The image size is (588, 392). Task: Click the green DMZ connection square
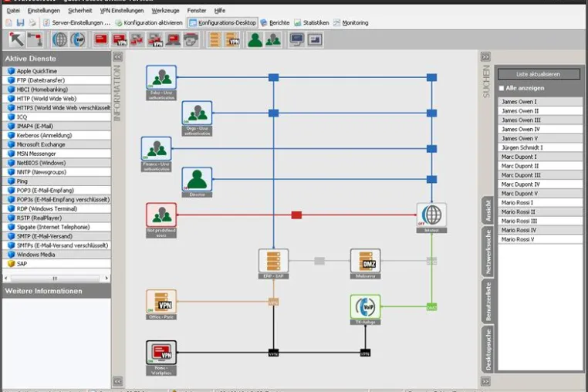(x=431, y=307)
